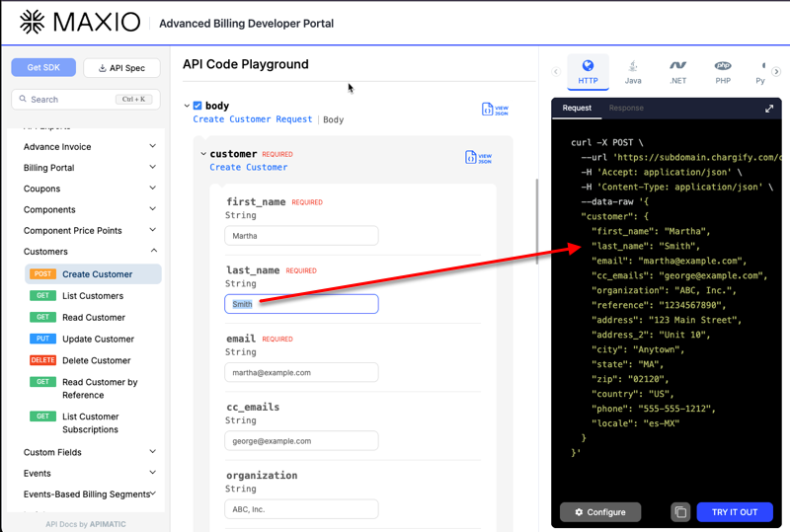This screenshot has height=532, width=790.
Task: Collapse the customer object chevron
Action: [203, 154]
